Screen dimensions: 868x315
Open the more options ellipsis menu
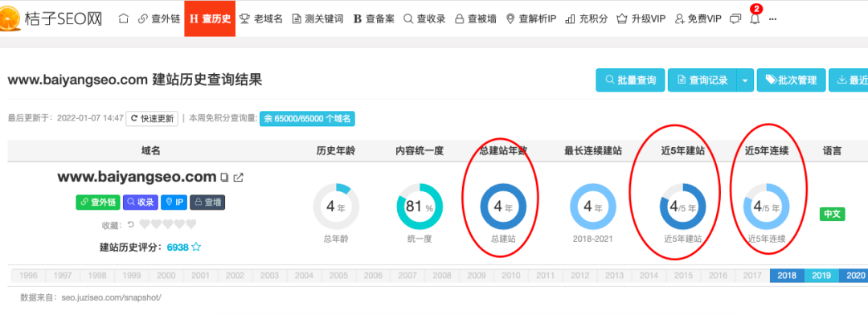tap(773, 18)
